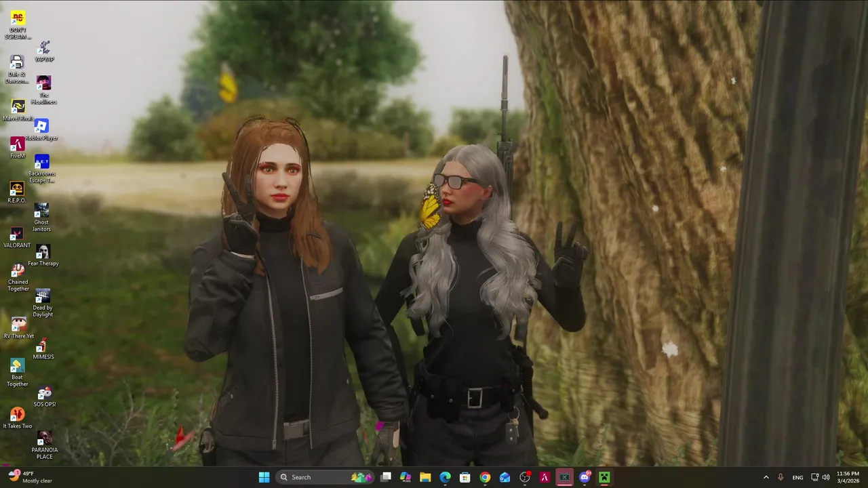Image resolution: width=868 pixels, height=488 pixels.
Task: Switch to the Xbox Game Bar taskbar app
Action: (564, 477)
